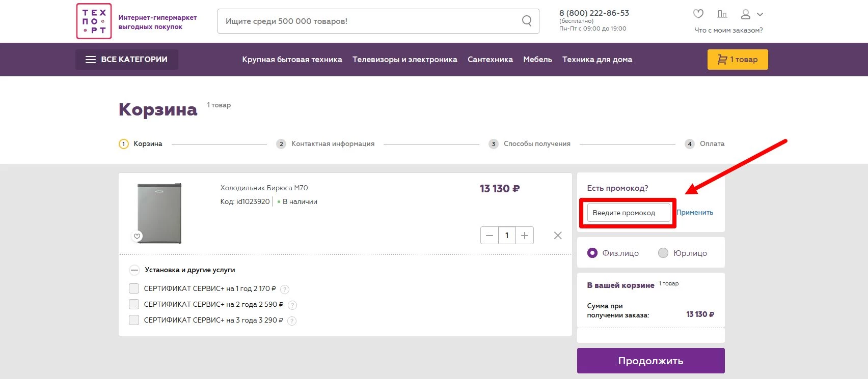Select step 1 Корзина

click(x=140, y=144)
